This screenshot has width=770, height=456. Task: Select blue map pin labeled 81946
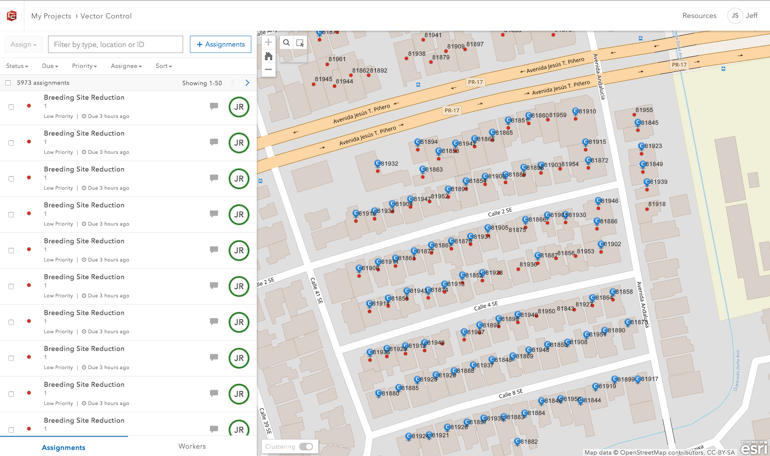tap(598, 200)
